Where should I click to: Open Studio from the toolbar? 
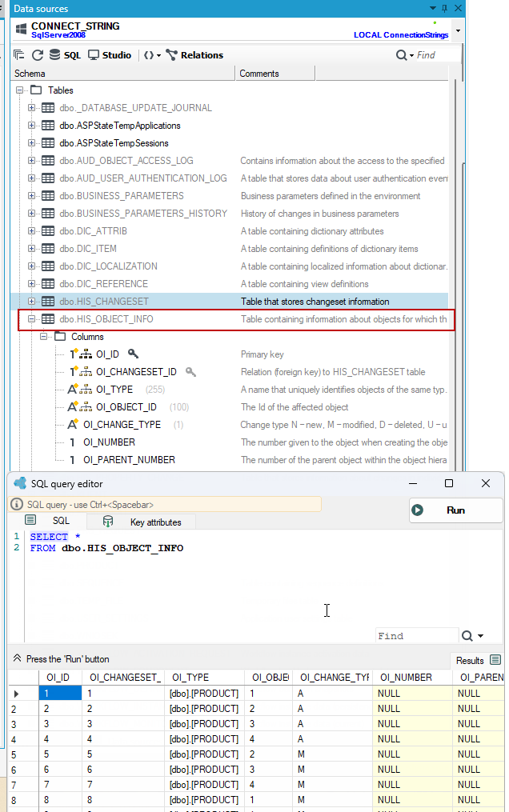click(x=110, y=55)
